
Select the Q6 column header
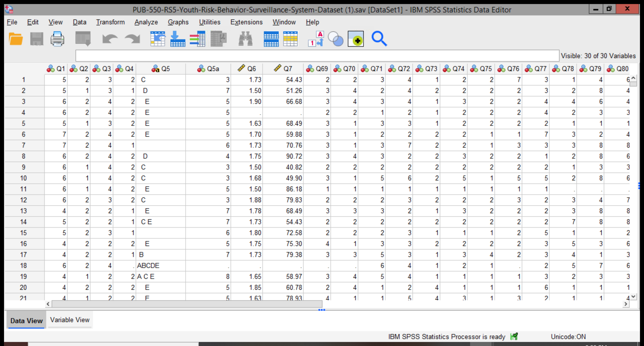pos(247,69)
